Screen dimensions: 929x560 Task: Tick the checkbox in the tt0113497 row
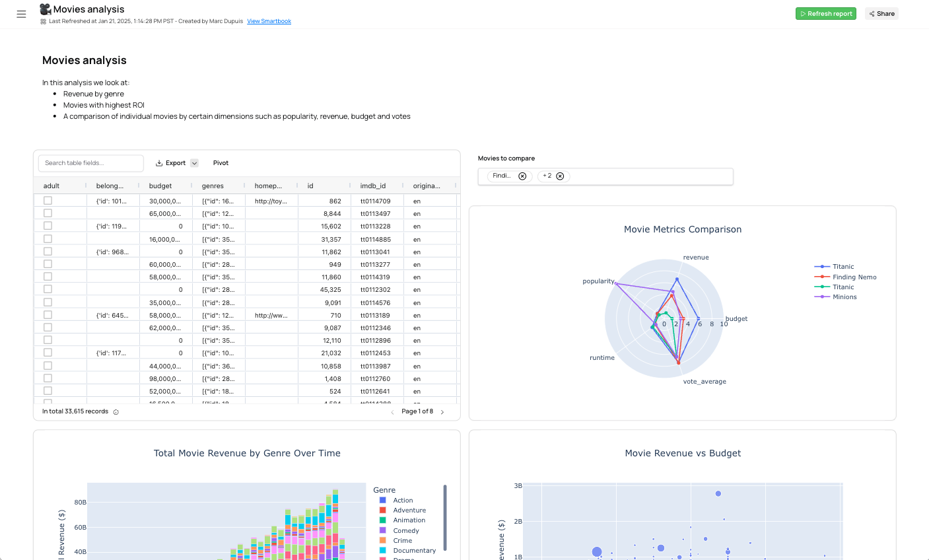click(48, 213)
